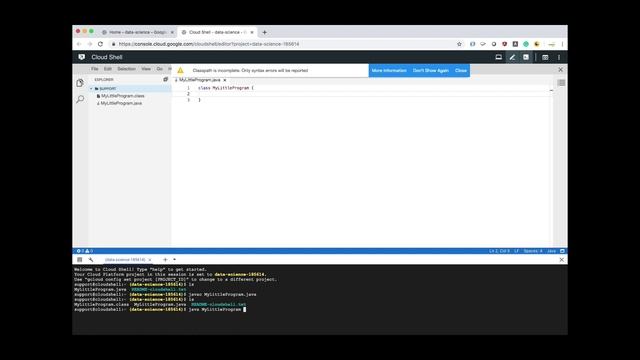Close the terminal panel with X
The image size is (640, 360).
point(562,260)
